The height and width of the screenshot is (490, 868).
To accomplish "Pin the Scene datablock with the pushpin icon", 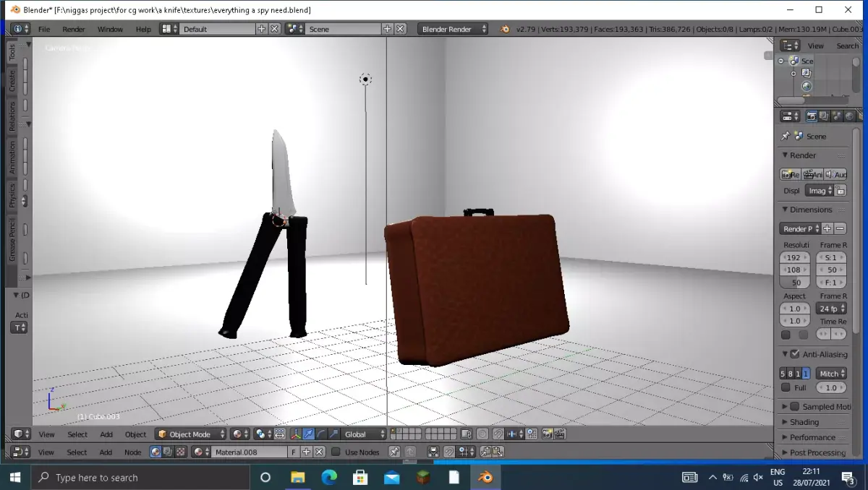I will [x=786, y=136].
